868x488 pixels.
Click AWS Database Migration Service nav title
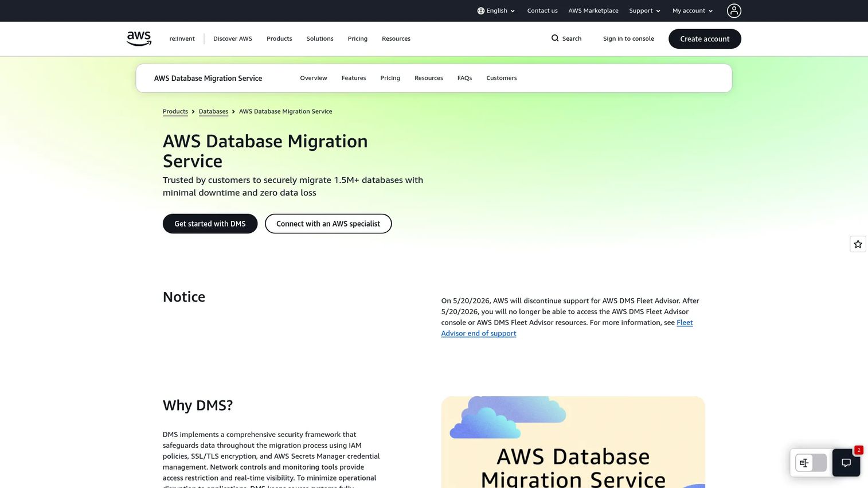point(208,78)
